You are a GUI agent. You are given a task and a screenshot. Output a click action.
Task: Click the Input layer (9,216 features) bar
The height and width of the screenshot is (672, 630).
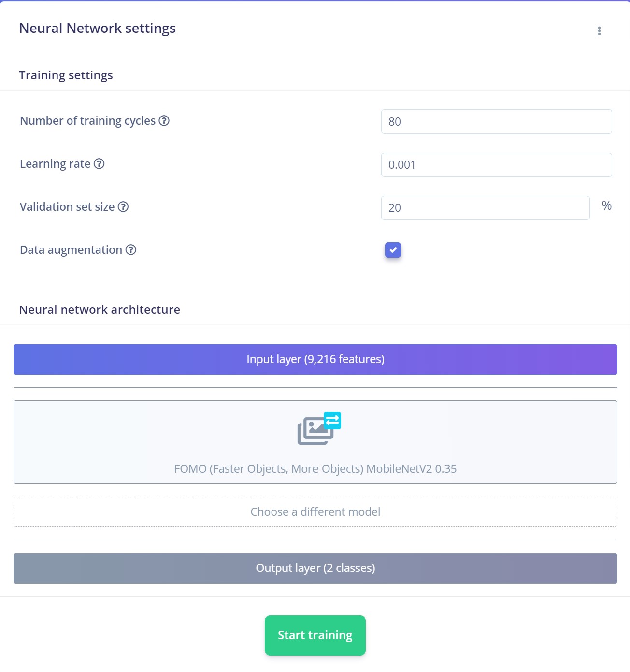pos(315,360)
